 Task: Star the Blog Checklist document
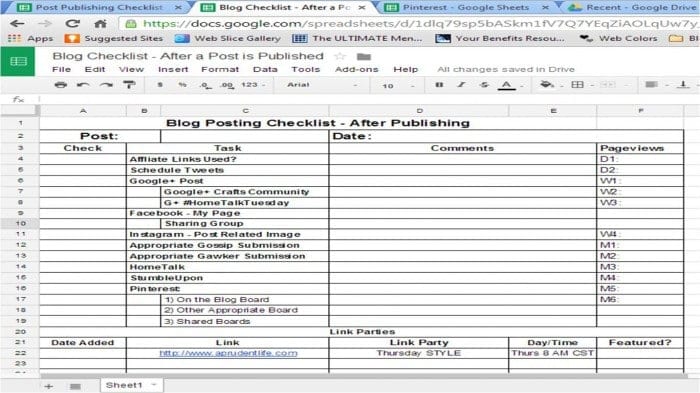coord(340,56)
